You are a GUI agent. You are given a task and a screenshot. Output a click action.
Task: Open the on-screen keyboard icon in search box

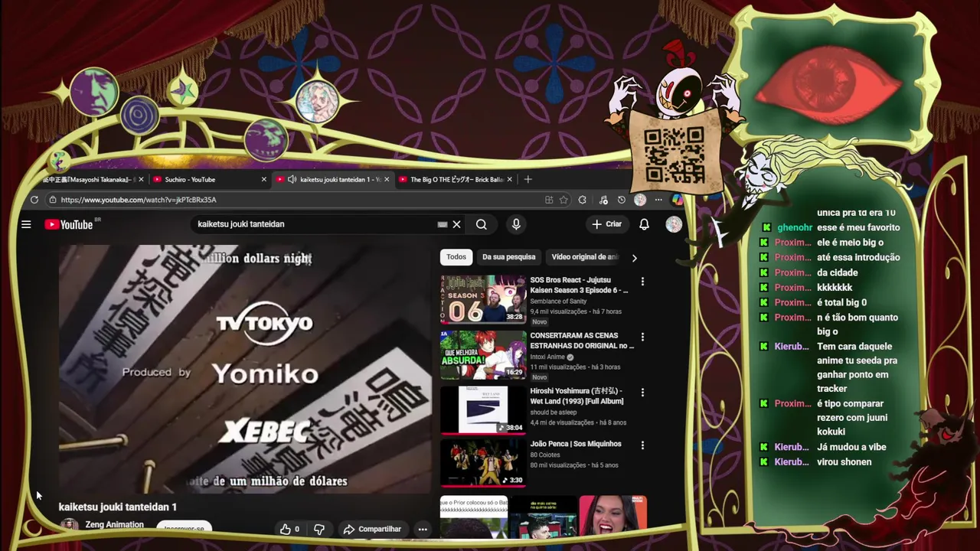pos(442,224)
